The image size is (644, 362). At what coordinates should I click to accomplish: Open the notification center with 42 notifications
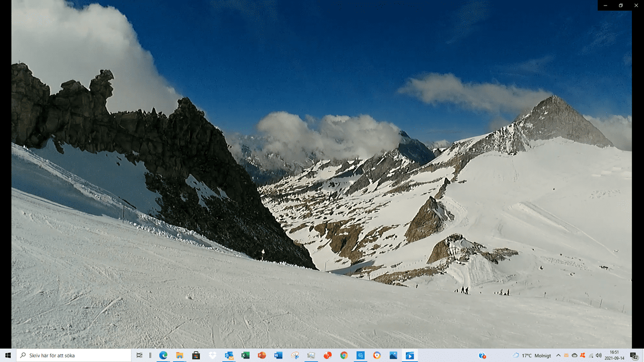pos(634,355)
